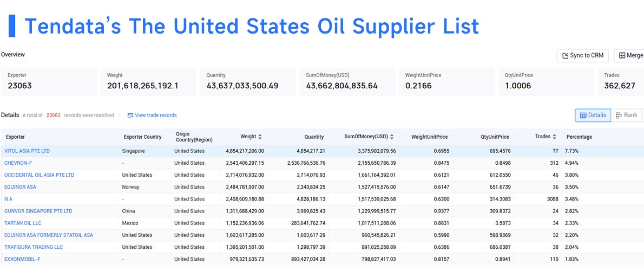This screenshot has height=271, width=644.
Task: Click the Exporter overview card showing 23063
Action: [49, 82]
